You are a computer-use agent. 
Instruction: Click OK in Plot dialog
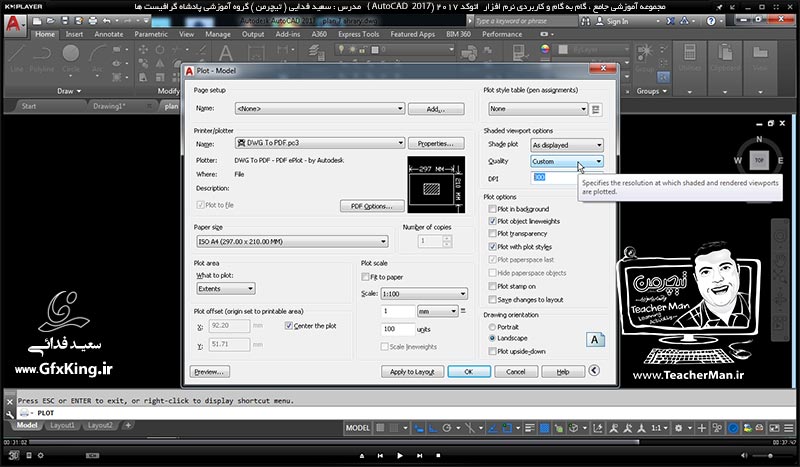pyautogui.click(x=469, y=372)
